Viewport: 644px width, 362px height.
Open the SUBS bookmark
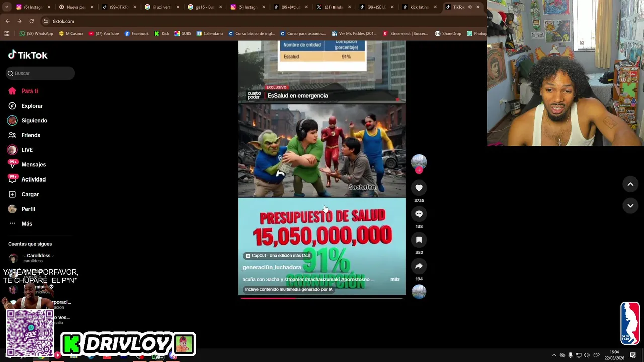point(183,34)
